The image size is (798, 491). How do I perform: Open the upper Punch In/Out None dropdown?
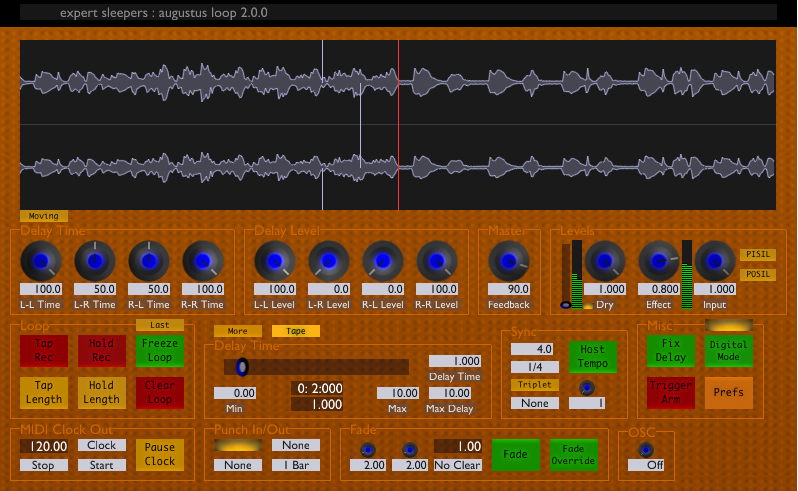(296, 445)
